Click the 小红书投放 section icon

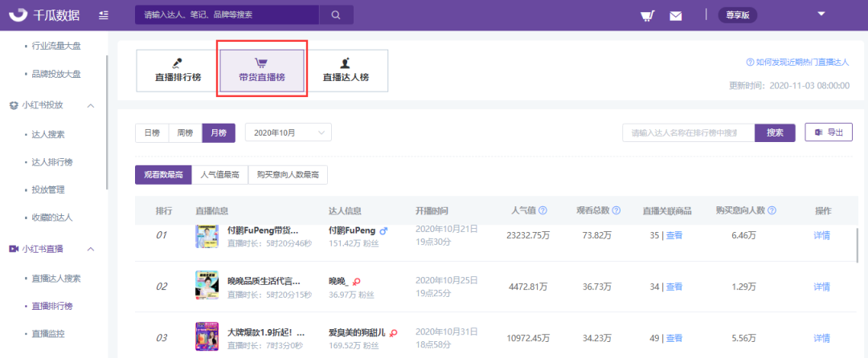point(14,105)
